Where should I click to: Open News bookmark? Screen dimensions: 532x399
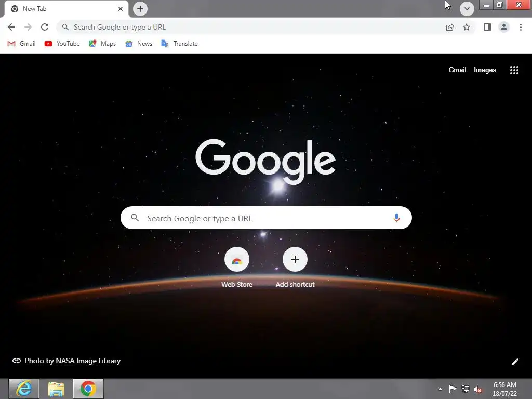click(139, 44)
